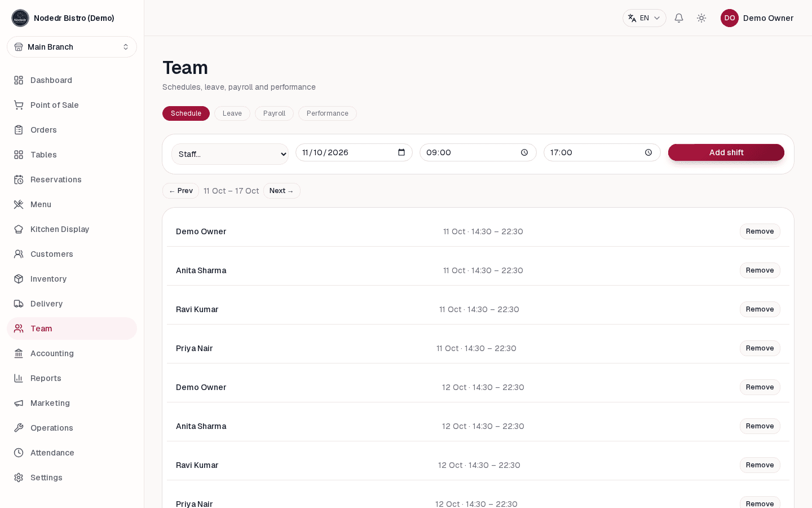Screen dimensions: 812x508
Task: Go to next week with Next
Action: (x=282, y=191)
